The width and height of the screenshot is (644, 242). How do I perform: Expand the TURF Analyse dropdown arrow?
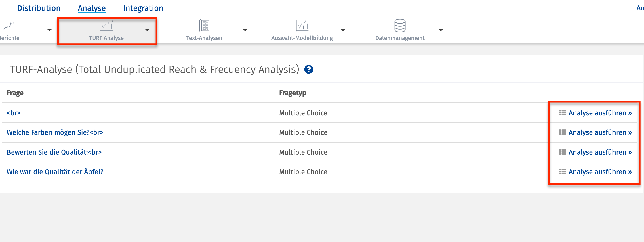pyautogui.click(x=147, y=30)
